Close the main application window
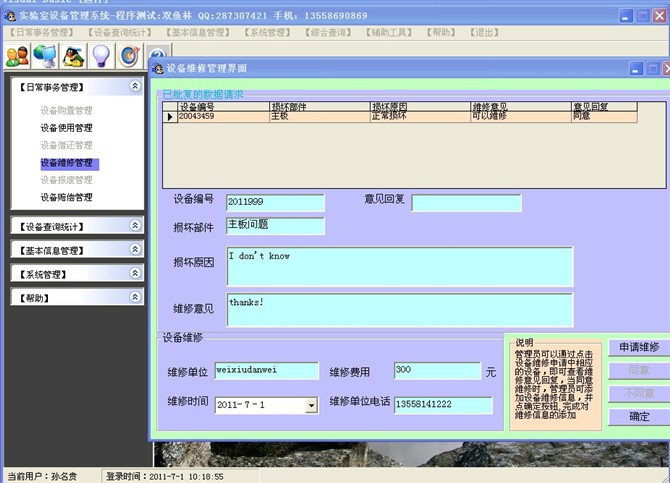Viewport: 670px width, 483px height. (x=660, y=16)
